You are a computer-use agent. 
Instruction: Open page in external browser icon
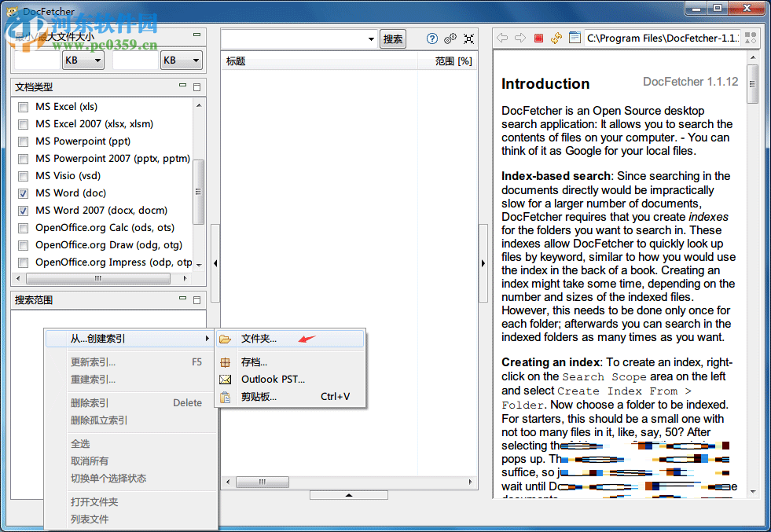(575, 38)
